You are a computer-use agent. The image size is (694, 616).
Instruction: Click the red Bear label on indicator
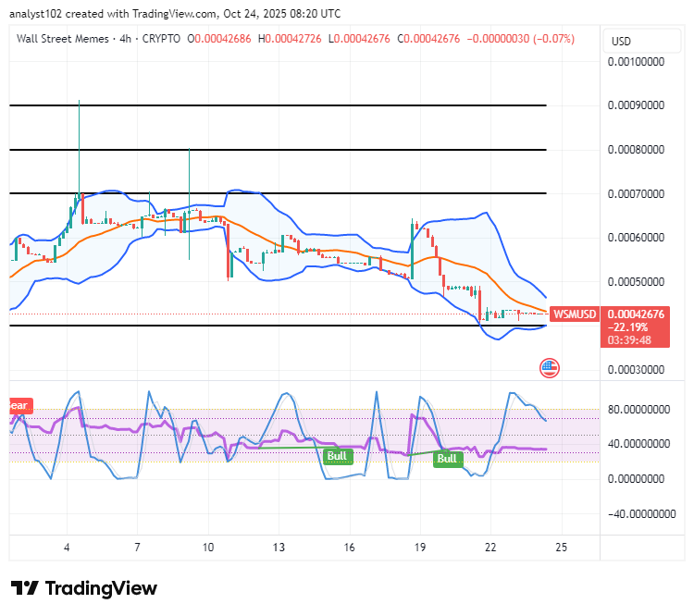tap(20, 405)
